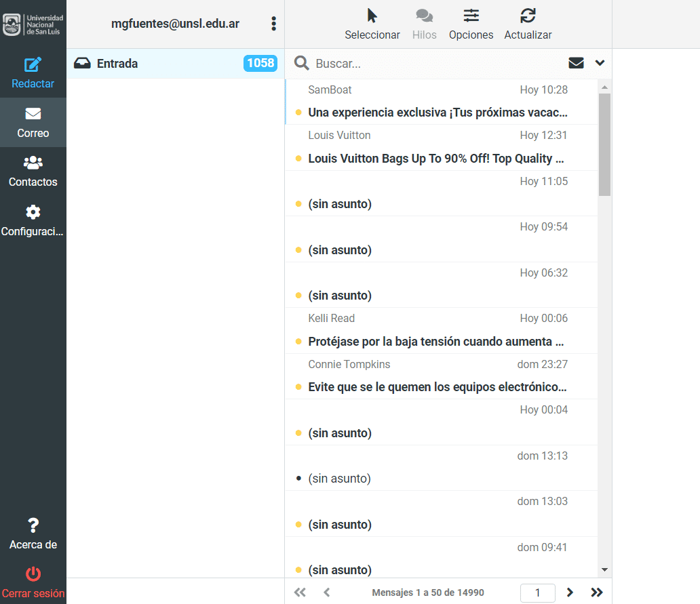This screenshot has width=700, height=604.
Task: Click the Redactar compose icon
Action: (33, 65)
